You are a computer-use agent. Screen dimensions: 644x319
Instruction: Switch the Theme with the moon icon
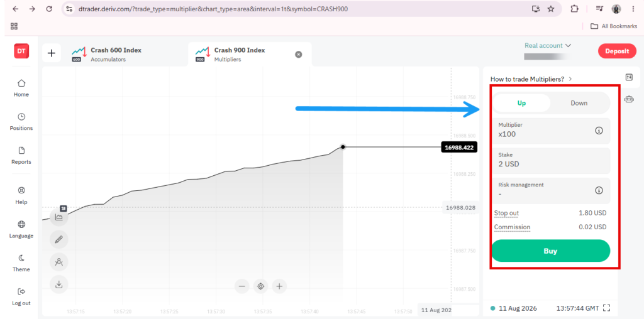click(21, 263)
